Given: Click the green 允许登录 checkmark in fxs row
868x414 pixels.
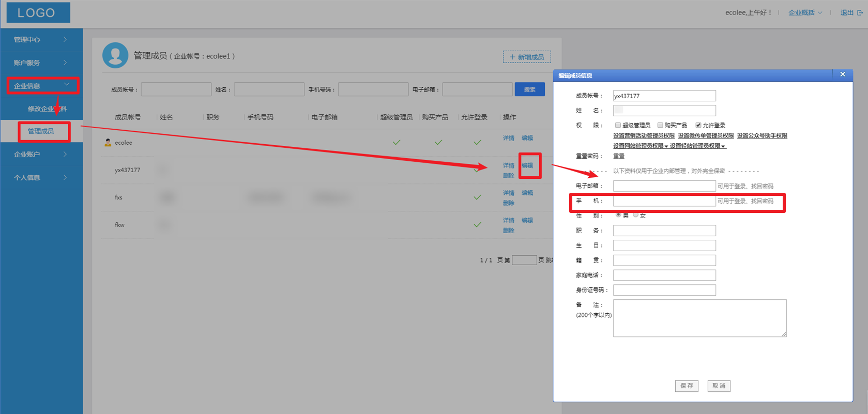Looking at the screenshot, I should pyautogui.click(x=477, y=197).
